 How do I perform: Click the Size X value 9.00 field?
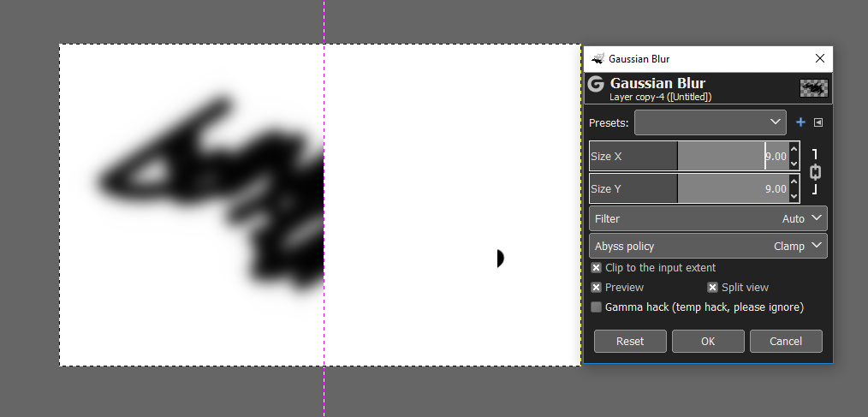pyautogui.click(x=776, y=156)
